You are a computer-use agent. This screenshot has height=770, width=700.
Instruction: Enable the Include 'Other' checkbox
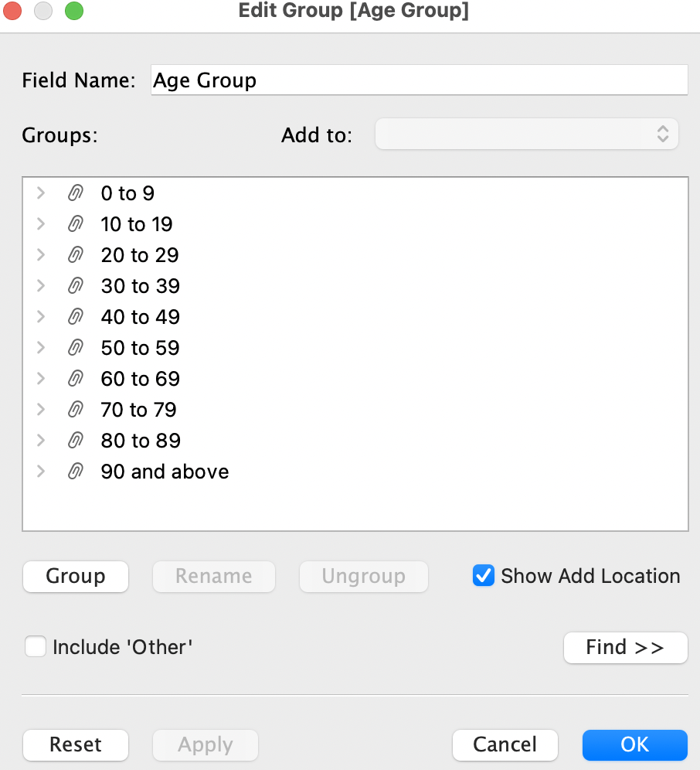[36, 646]
